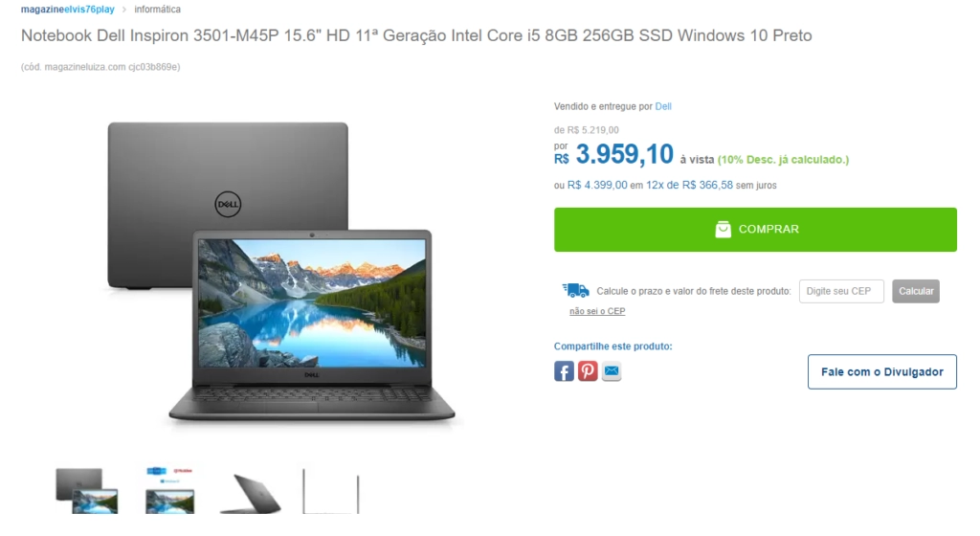This screenshot has width=980, height=536.
Task: Open informática breadcrumb category
Action: (158, 10)
